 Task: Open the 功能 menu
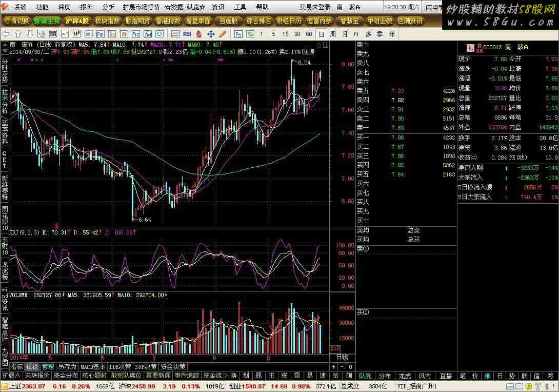[42, 7]
